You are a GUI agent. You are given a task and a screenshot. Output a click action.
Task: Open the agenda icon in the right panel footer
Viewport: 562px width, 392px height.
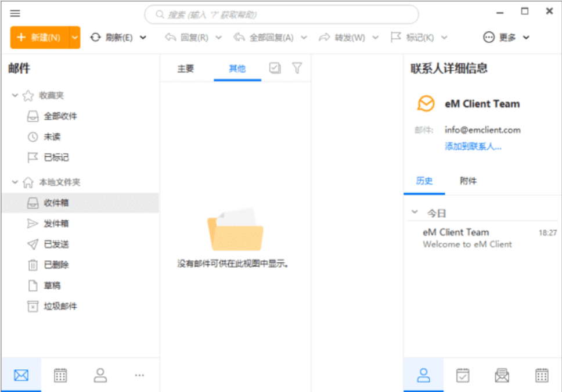463,375
